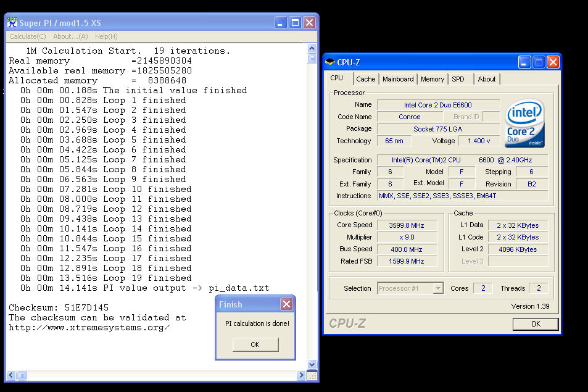Click the 'x 9.0' multiplier value

407,238
